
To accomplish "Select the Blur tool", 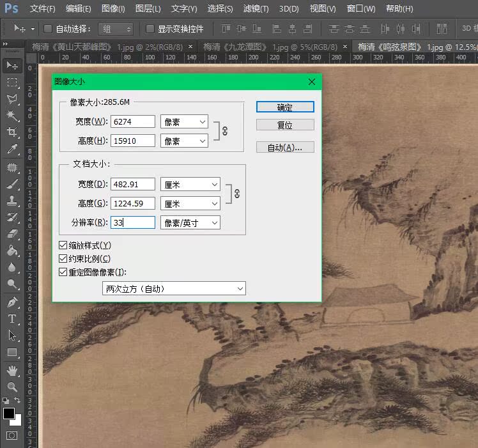I will click(x=12, y=268).
